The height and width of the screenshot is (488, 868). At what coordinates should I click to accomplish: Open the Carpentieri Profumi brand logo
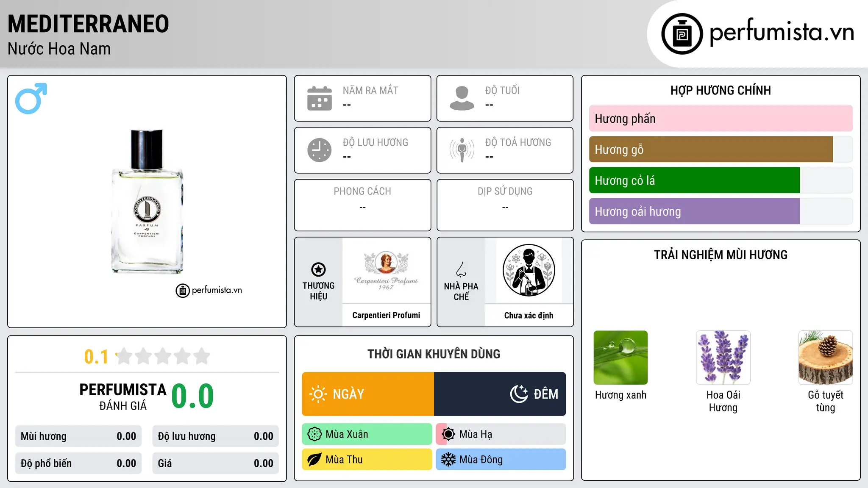click(x=386, y=270)
